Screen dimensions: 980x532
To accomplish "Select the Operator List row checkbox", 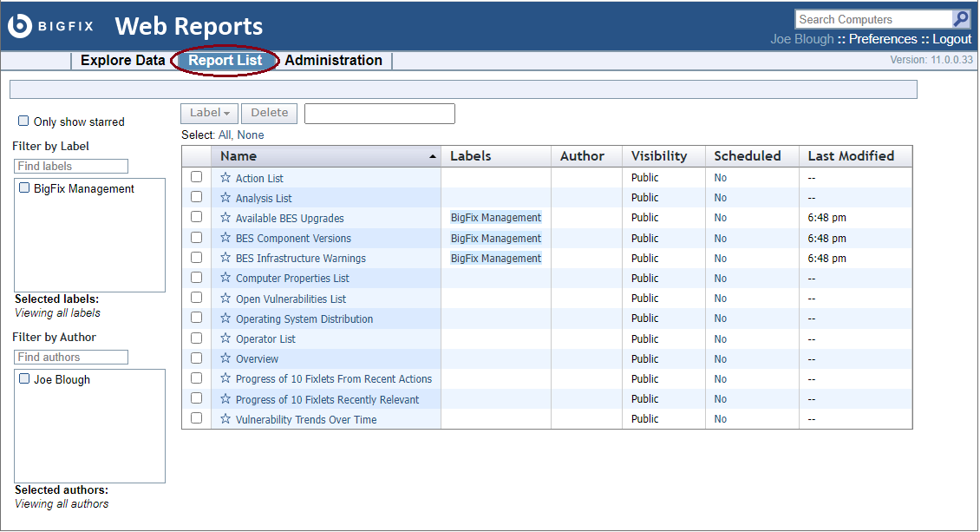I will coord(196,338).
